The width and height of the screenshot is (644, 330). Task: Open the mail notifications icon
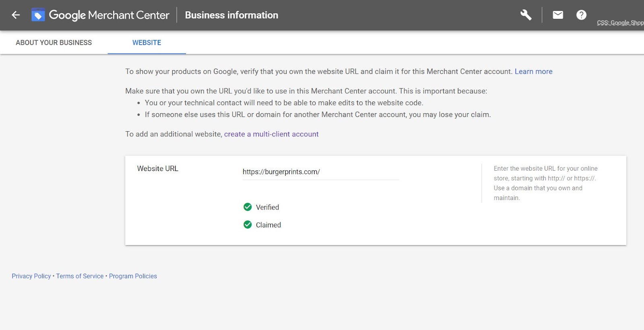coord(558,15)
